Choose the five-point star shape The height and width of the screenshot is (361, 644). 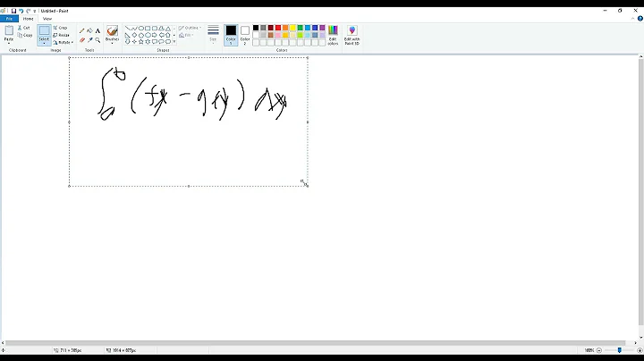pyautogui.click(x=141, y=41)
